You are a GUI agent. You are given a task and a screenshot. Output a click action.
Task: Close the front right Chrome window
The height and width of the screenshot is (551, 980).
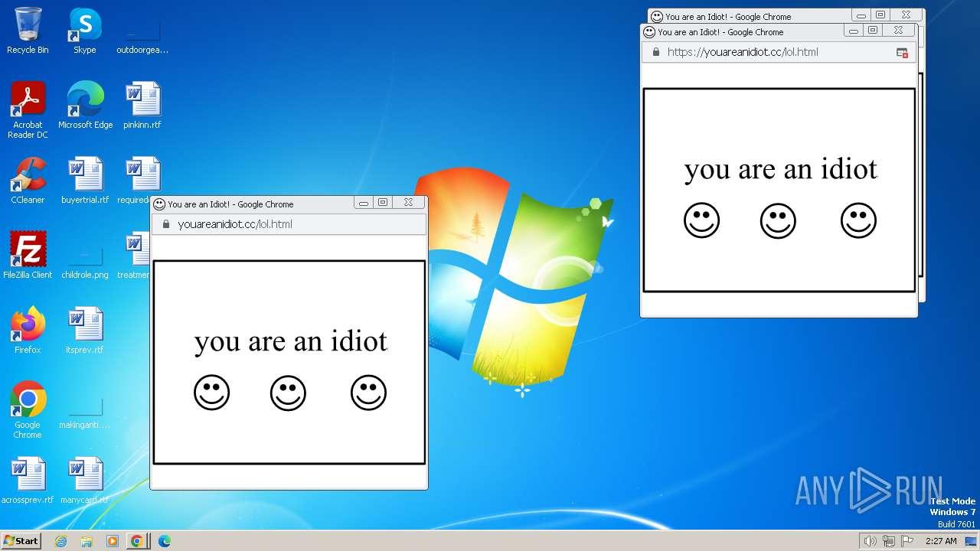coord(899,31)
